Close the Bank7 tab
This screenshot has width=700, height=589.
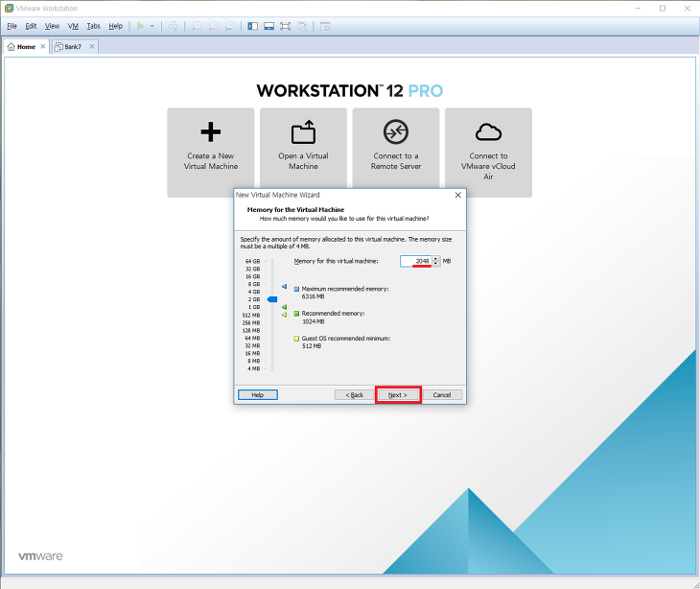point(92,46)
